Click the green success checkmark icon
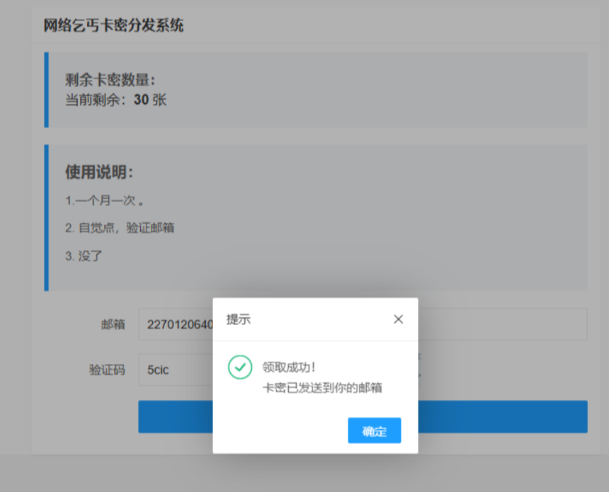The height and width of the screenshot is (492, 609). tap(240, 367)
